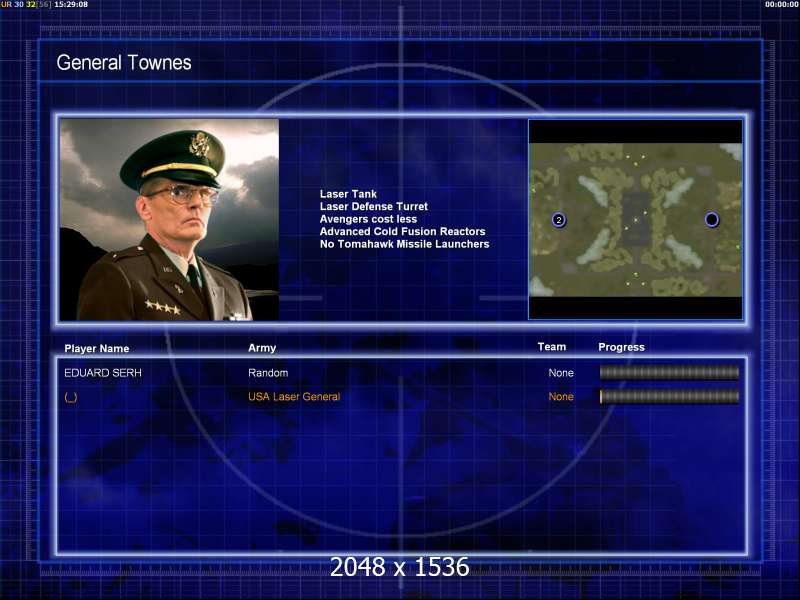Click Avengers cost less text
The height and width of the screenshot is (600, 800).
(368, 219)
